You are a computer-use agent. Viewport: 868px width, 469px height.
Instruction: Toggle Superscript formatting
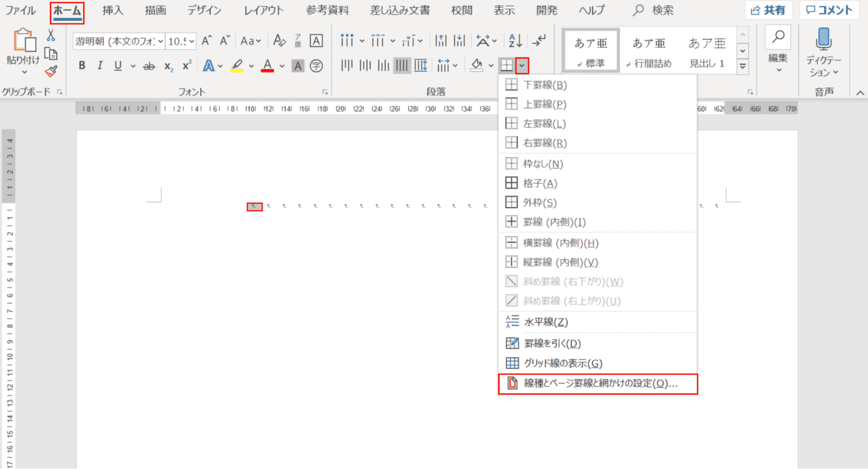[x=187, y=66]
